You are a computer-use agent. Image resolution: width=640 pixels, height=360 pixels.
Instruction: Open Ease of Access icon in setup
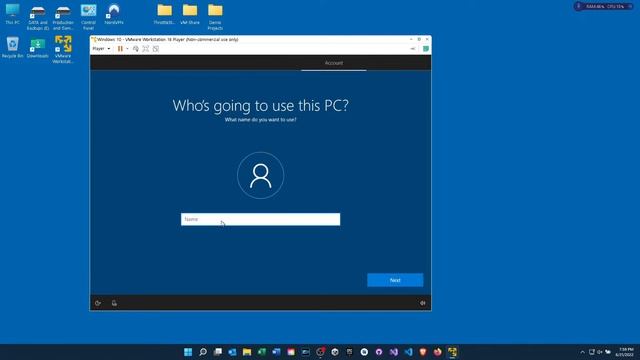[98, 303]
